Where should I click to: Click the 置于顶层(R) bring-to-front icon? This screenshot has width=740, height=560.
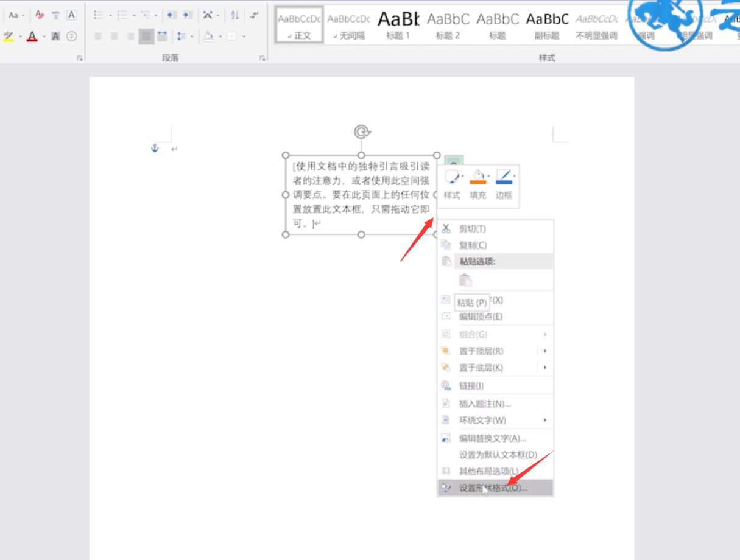coord(446,351)
